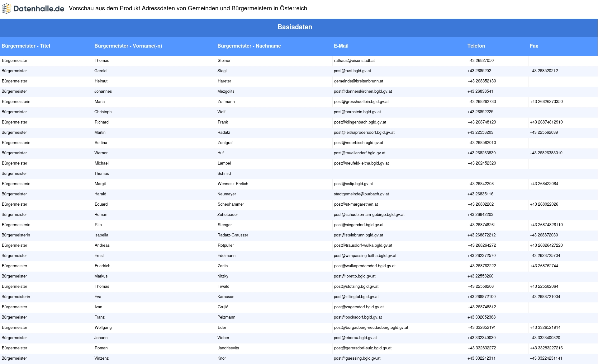598x364 pixels.
Task: Click the Bürgermeister - Nachname column header
Action: tap(249, 46)
